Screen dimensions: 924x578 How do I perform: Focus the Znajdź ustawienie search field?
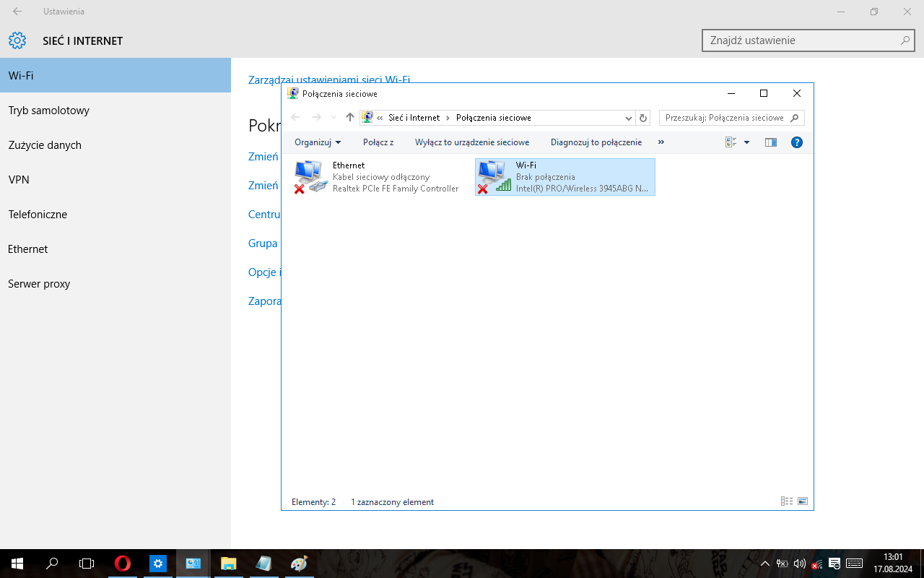pyautogui.click(x=808, y=40)
